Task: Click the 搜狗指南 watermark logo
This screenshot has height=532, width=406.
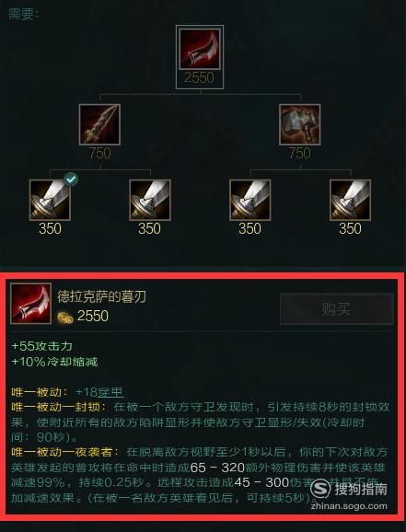Action: [x=348, y=489]
